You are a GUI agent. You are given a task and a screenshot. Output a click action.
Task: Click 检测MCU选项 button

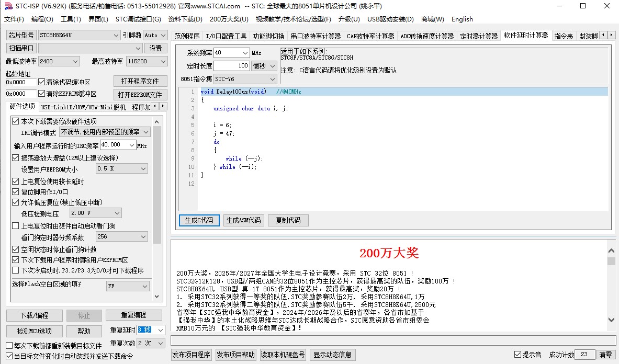click(x=35, y=331)
